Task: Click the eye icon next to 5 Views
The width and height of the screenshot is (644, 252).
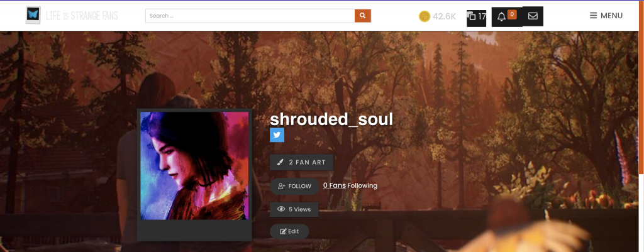Action: point(281,209)
